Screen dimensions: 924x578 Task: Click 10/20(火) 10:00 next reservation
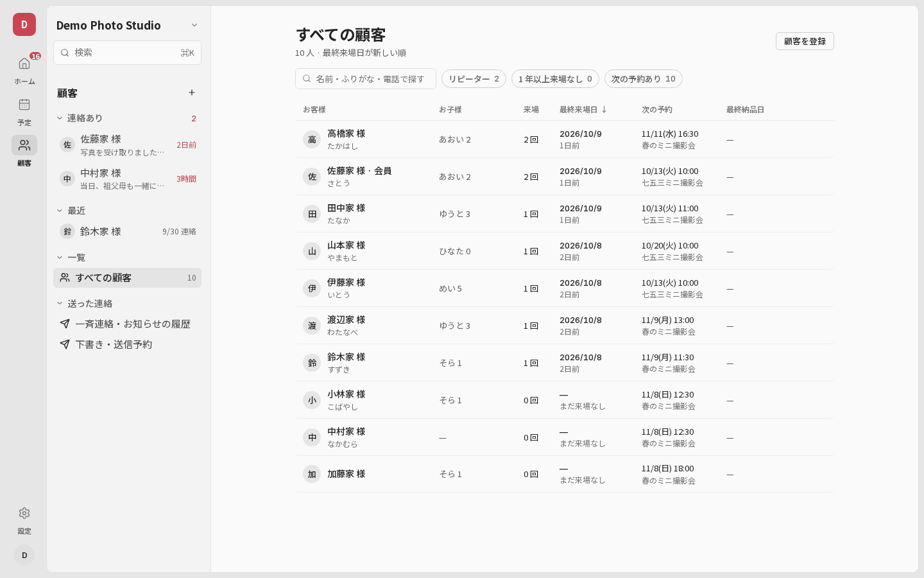coord(670,246)
